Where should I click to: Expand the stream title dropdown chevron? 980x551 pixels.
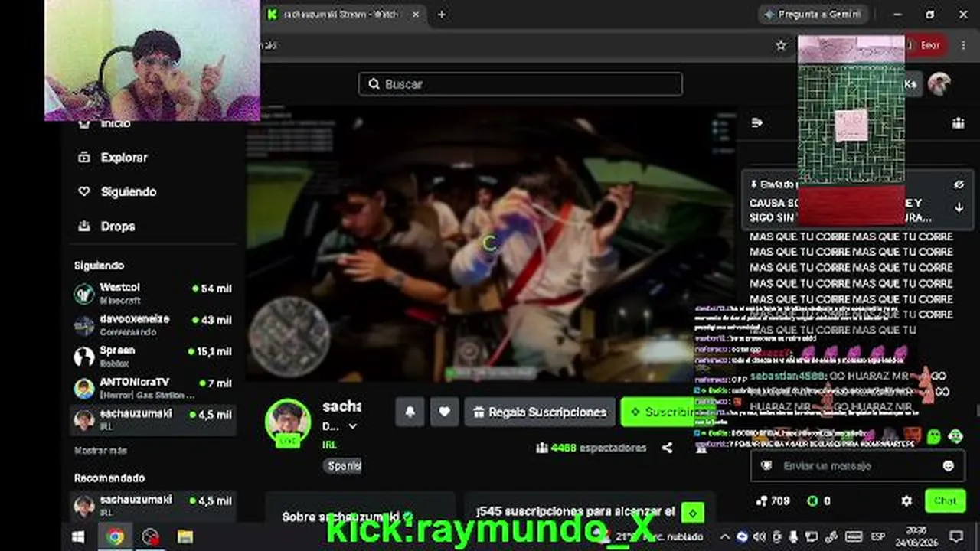click(352, 426)
